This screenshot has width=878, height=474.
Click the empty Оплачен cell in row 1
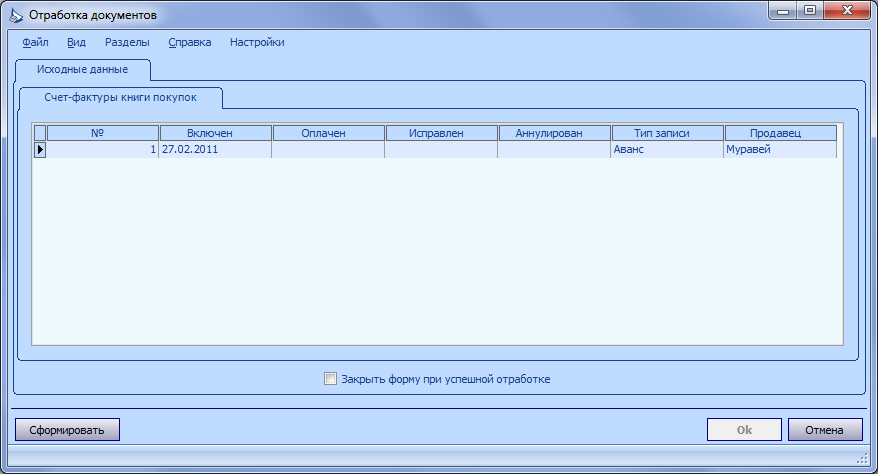[328, 149]
